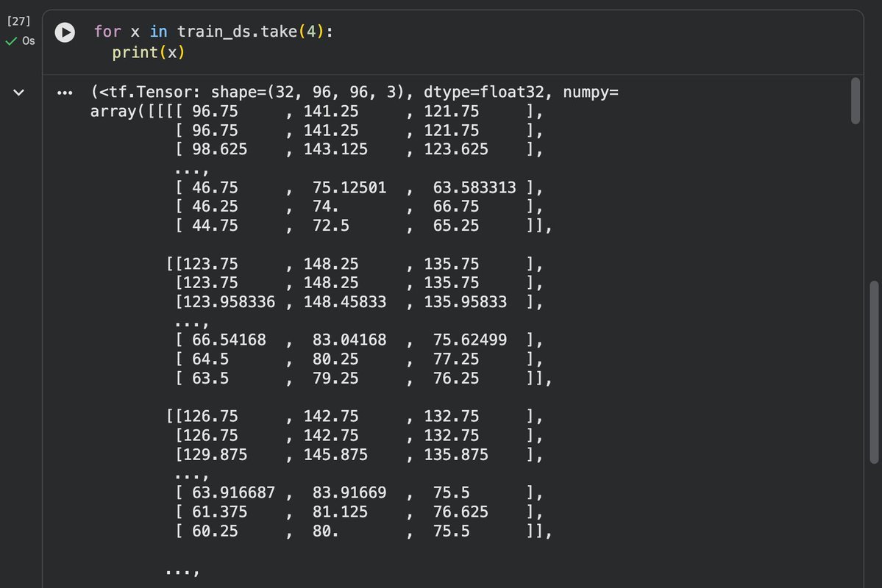Click the value 135.95833
The width and height of the screenshot is (882, 588).
pos(465,302)
